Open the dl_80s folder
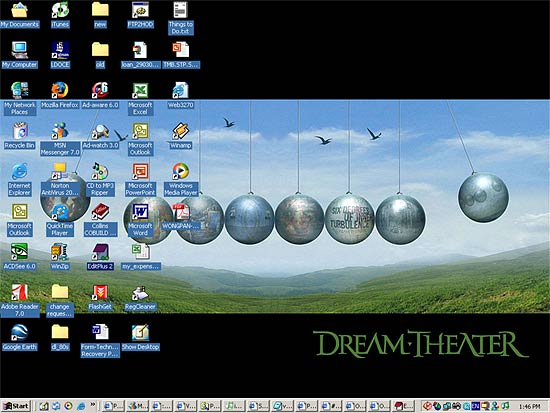 click(x=60, y=338)
